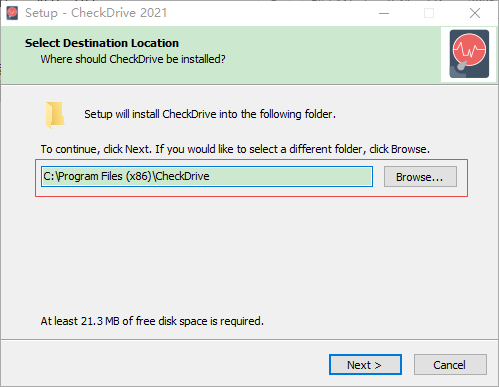This screenshot has height=387, width=499.
Task: Click 'Setup - CheckDrive 2021' window title
Action: 96,13
